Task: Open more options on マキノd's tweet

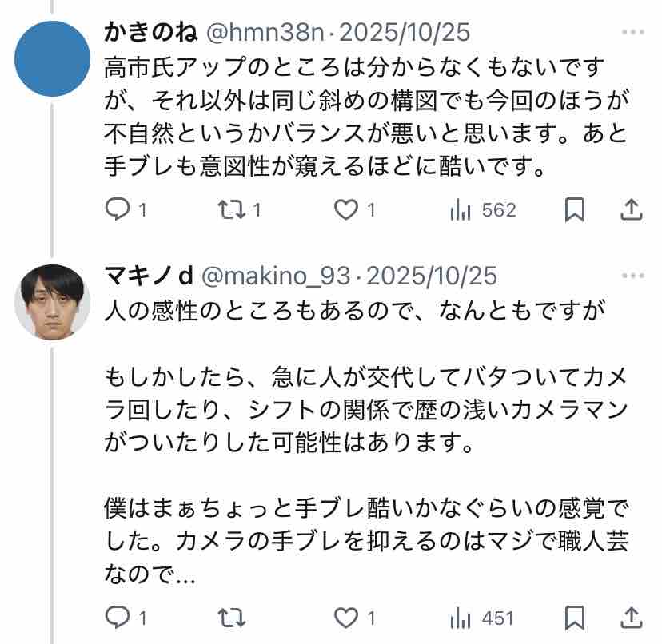Action: pyautogui.click(x=632, y=276)
